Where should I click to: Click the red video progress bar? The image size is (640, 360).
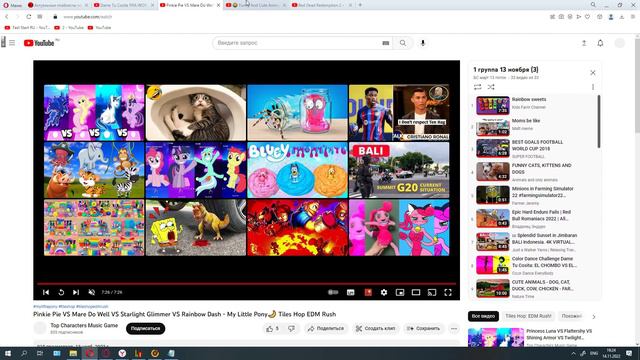pos(247,283)
